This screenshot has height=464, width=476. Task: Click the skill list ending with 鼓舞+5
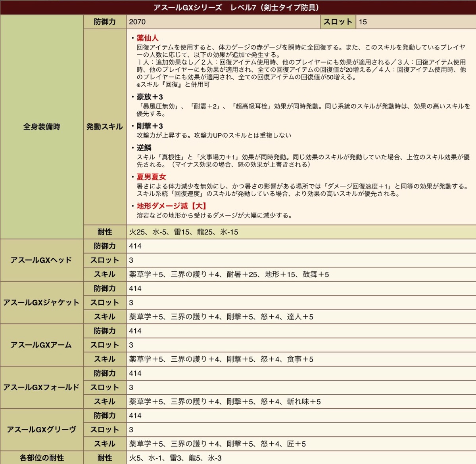pyautogui.click(x=229, y=275)
